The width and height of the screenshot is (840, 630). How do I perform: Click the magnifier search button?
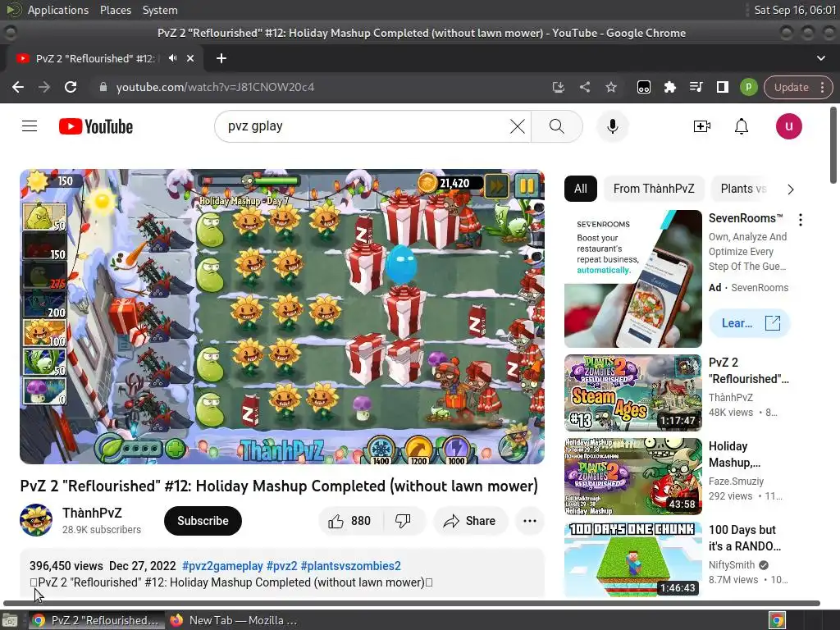557,126
